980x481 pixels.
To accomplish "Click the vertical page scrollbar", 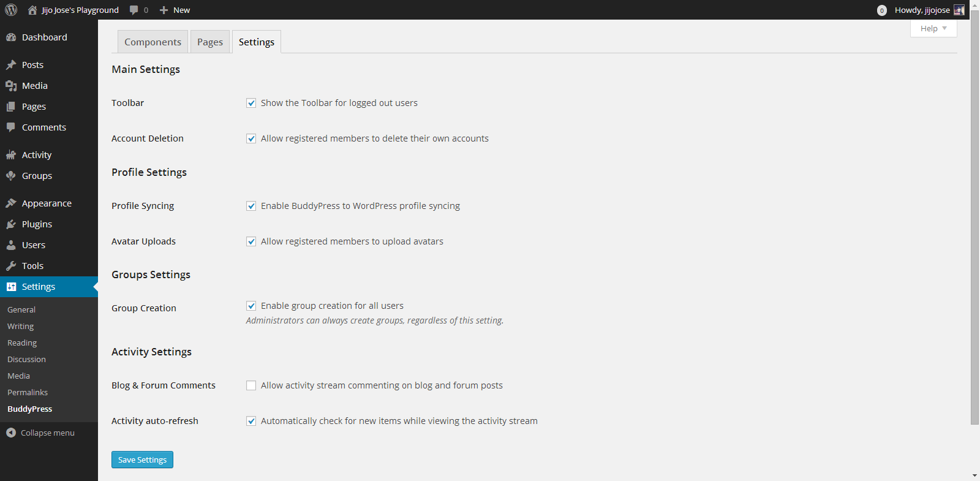I will [974, 221].
